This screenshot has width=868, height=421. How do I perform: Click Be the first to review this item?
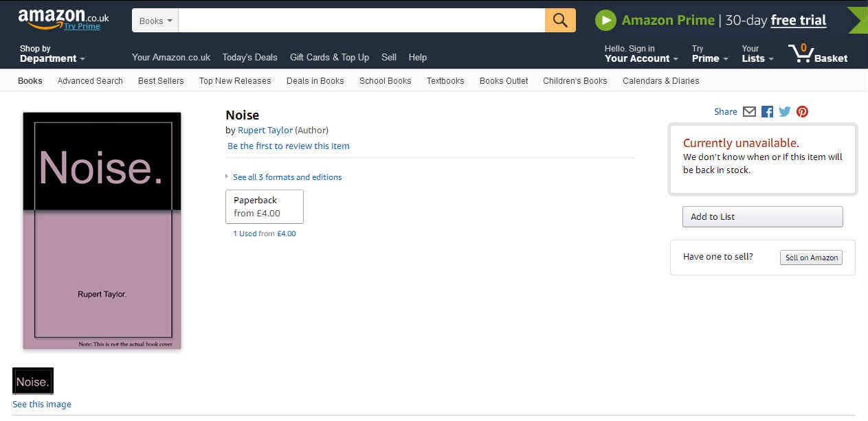pos(289,146)
